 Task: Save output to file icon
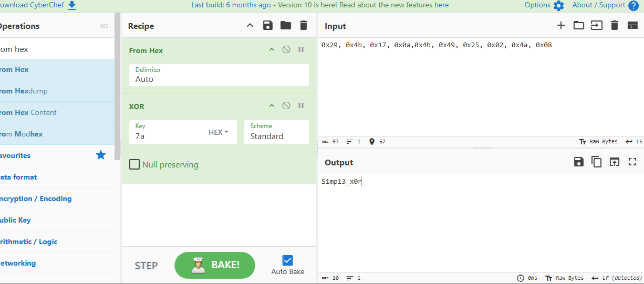click(579, 162)
